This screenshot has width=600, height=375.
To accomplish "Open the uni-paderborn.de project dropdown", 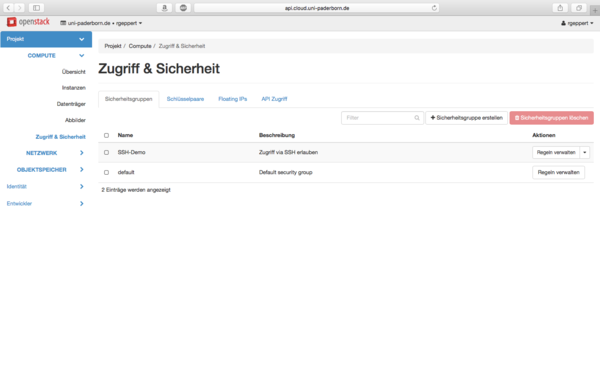I will coord(101,23).
